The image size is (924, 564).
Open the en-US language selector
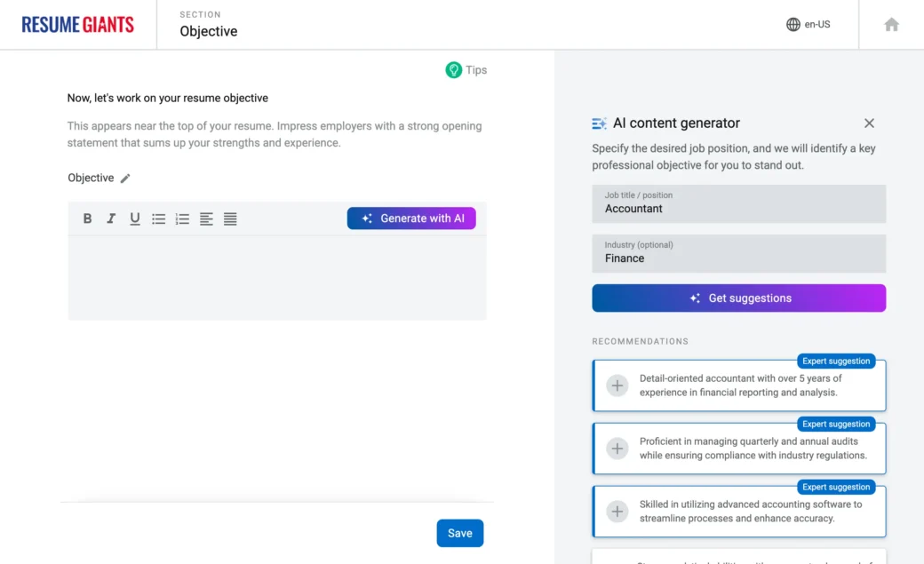tap(808, 25)
